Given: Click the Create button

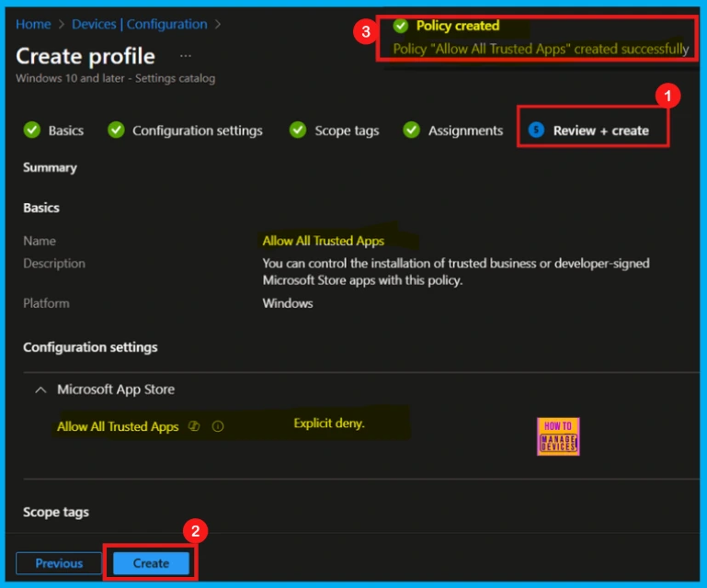Looking at the screenshot, I should point(151,563).
